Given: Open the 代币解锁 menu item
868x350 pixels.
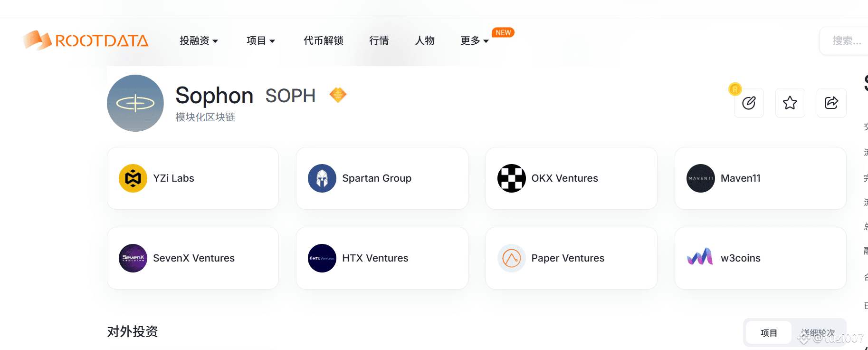Looking at the screenshot, I should (x=324, y=41).
